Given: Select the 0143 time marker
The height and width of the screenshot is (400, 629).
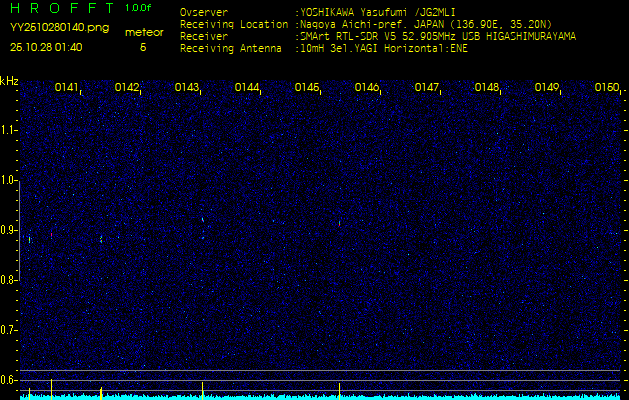Looking at the screenshot, I should click(187, 88).
